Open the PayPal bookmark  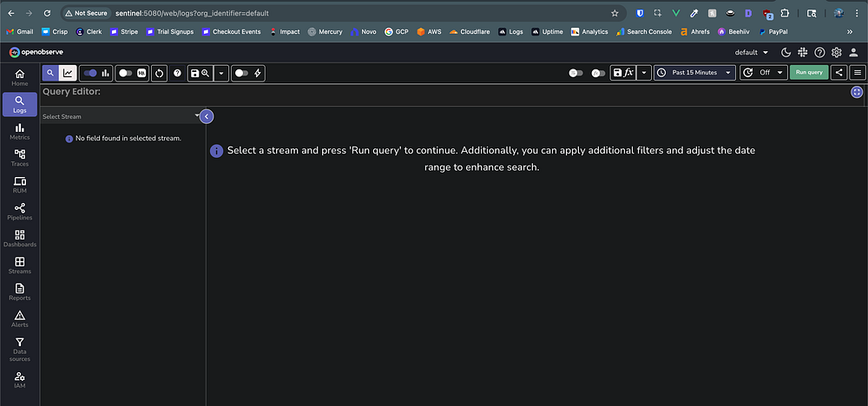[773, 31]
